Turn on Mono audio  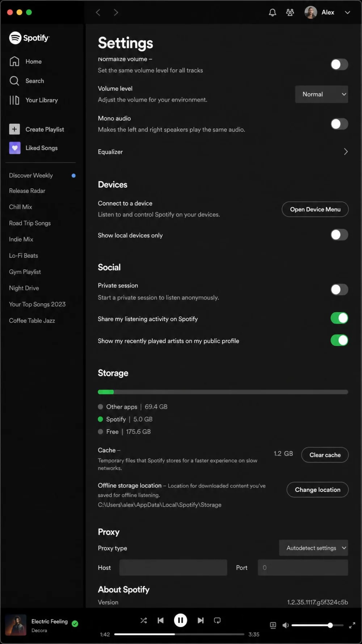[x=339, y=124]
